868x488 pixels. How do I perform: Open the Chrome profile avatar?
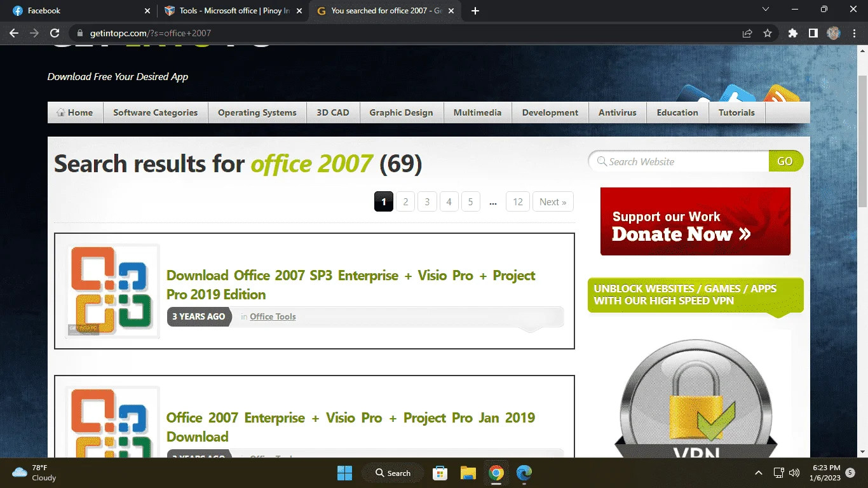(834, 33)
